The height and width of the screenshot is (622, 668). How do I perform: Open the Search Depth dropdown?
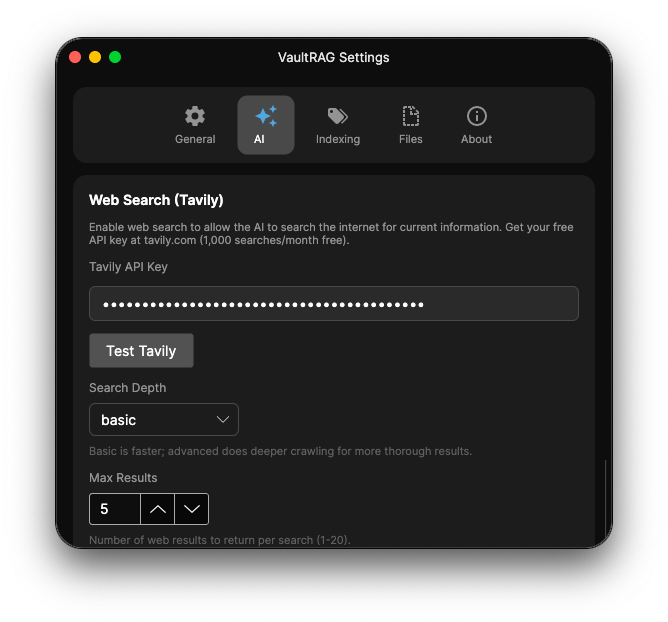pyautogui.click(x=164, y=420)
